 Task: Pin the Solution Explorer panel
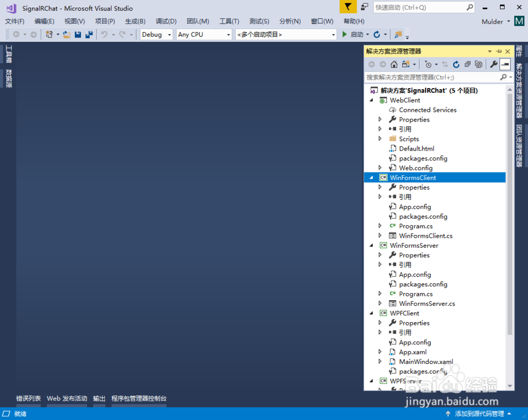click(498, 51)
